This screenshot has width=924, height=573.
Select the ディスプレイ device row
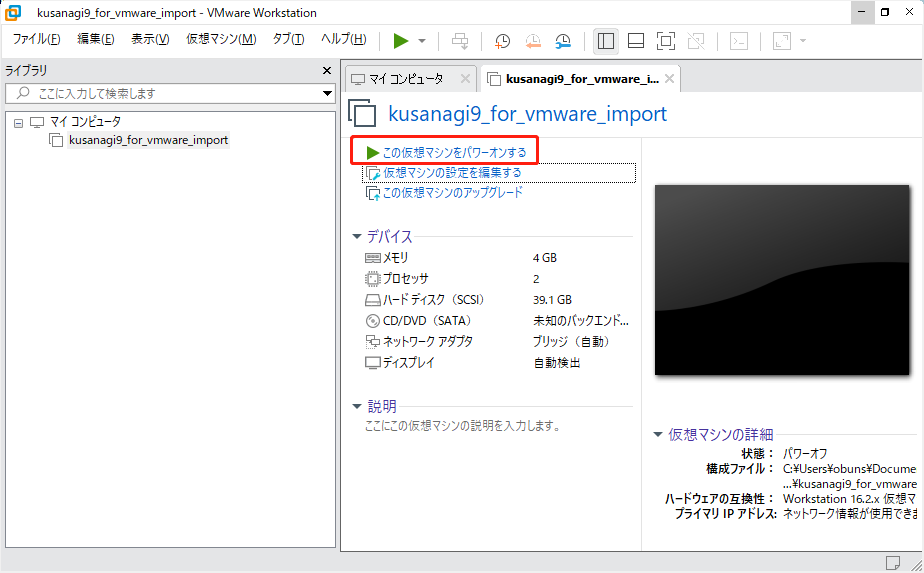click(498, 363)
